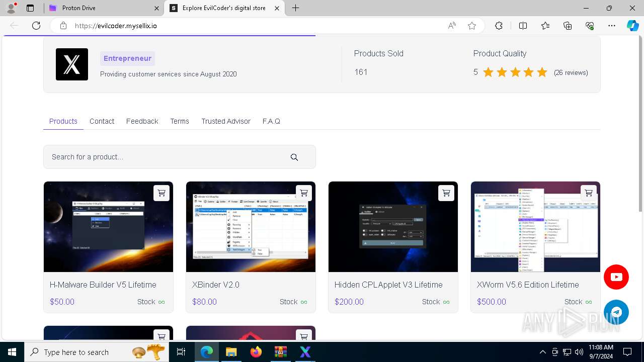The height and width of the screenshot is (362, 644).
Task: Open the Terms tab
Action: (180, 121)
